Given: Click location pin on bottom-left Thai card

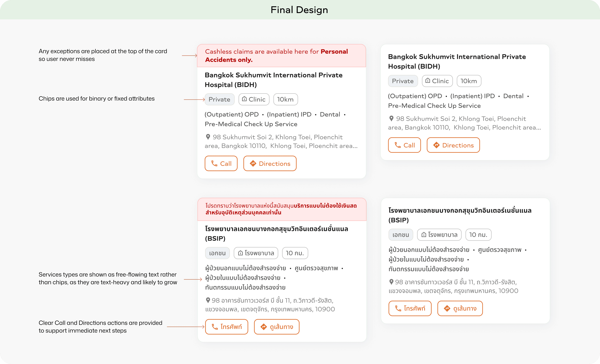Looking at the screenshot, I should click(208, 300).
